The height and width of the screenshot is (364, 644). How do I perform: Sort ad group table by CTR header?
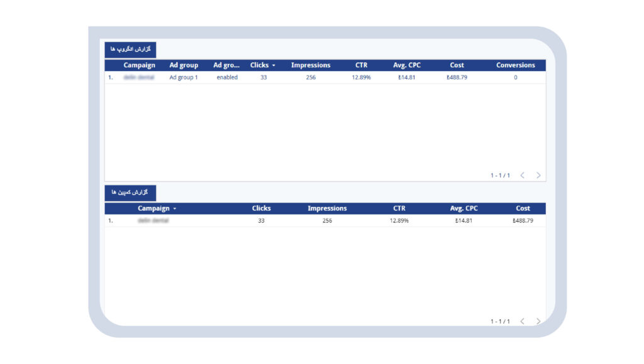362,65
